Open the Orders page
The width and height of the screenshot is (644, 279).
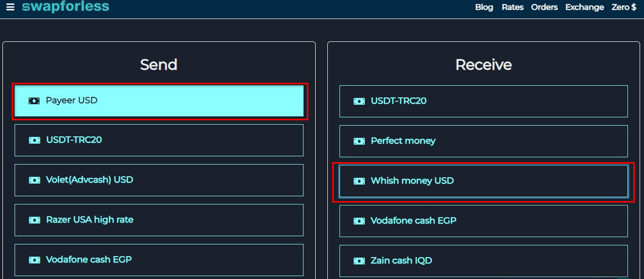pyautogui.click(x=544, y=7)
